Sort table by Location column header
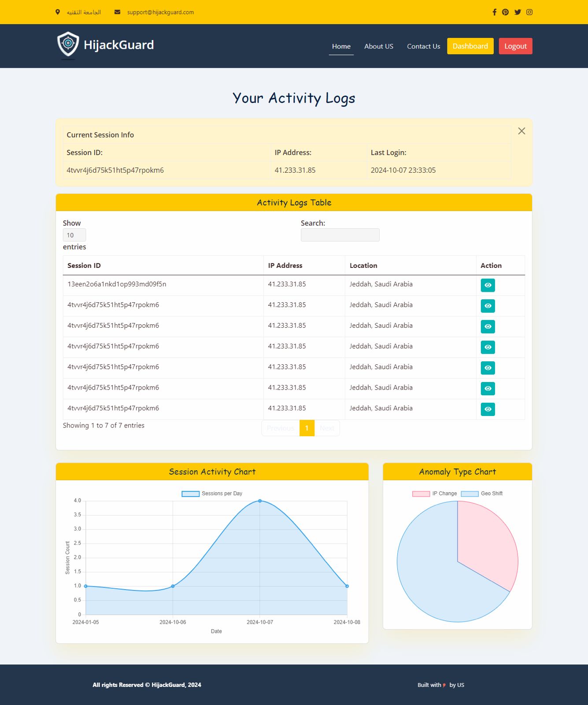Viewport: 588px width, 705px height. [363, 266]
